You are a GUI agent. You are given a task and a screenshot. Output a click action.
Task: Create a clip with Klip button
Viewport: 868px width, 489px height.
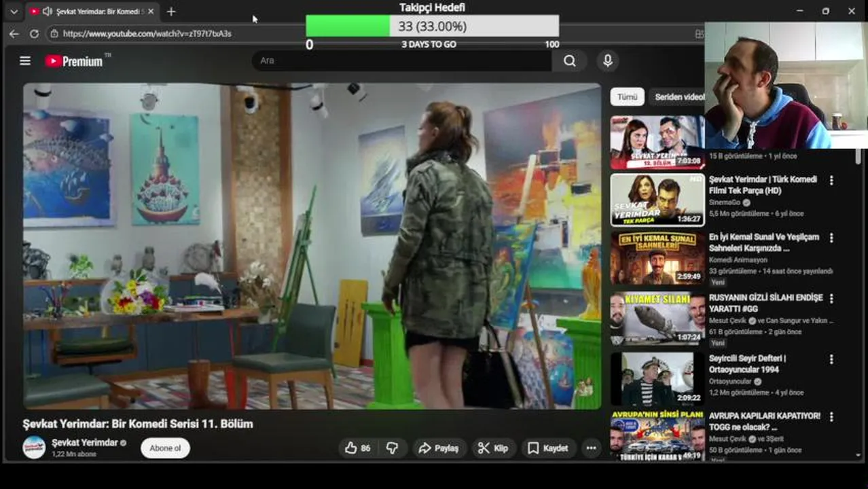493,448
